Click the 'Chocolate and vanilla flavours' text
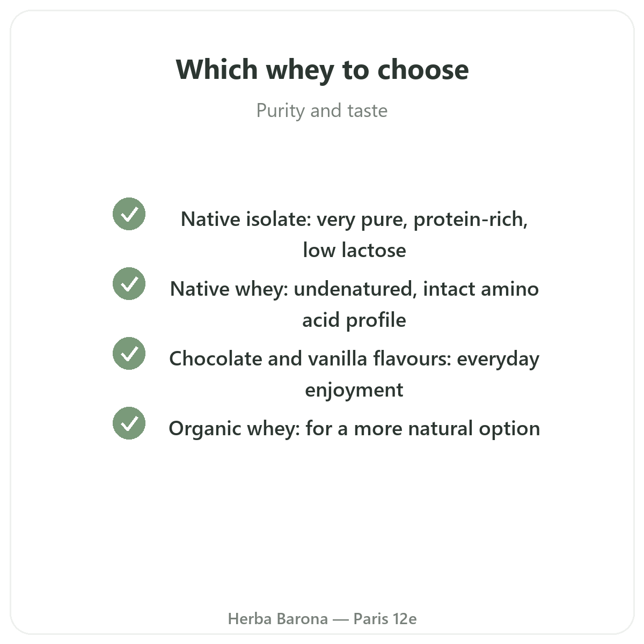644x644 pixels. (x=310, y=358)
